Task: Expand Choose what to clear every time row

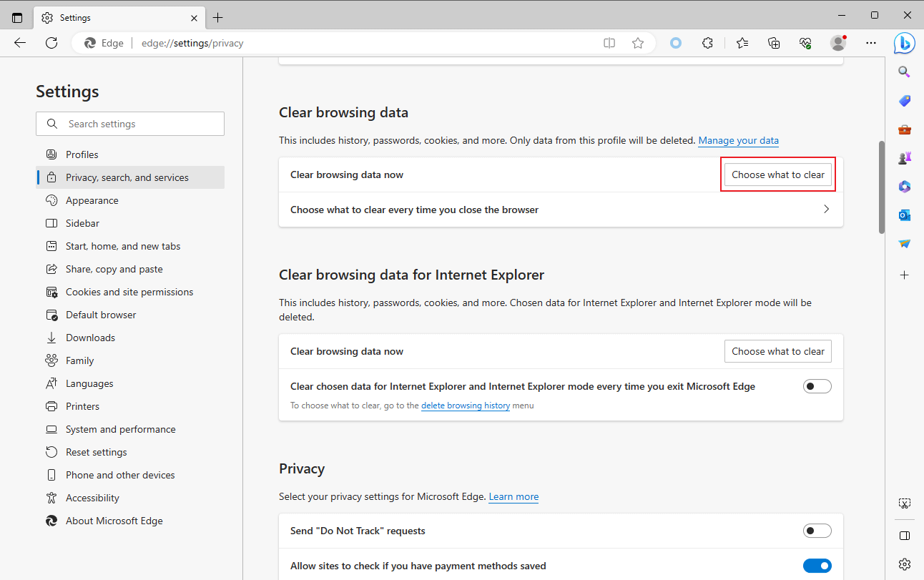Action: click(561, 210)
